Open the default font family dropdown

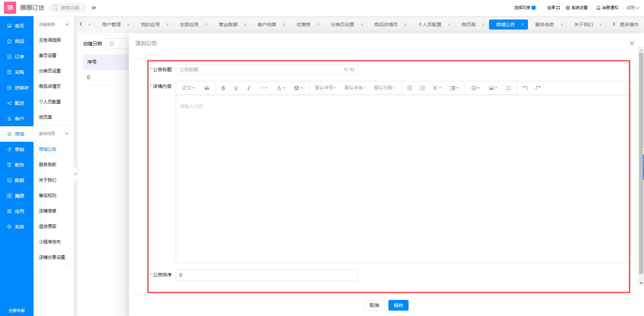click(355, 88)
